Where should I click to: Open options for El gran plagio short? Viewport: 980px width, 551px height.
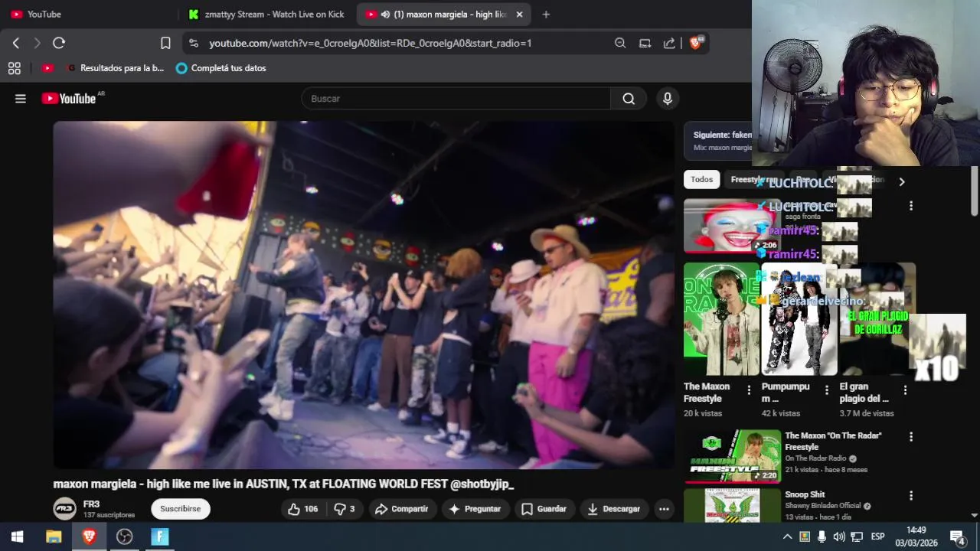(905, 390)
